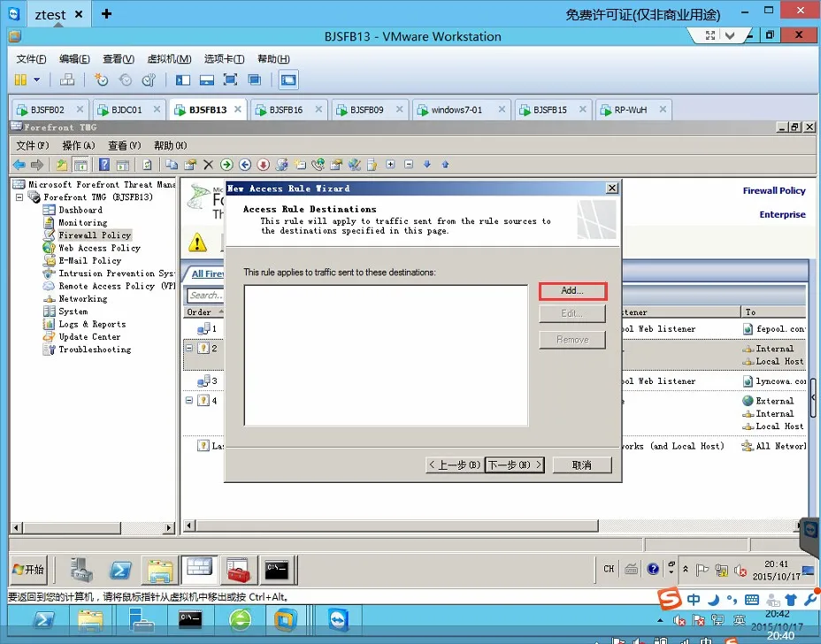Collapse rule 2 in the policy list
Screen dimensions: 821x644
pos(189,348)
